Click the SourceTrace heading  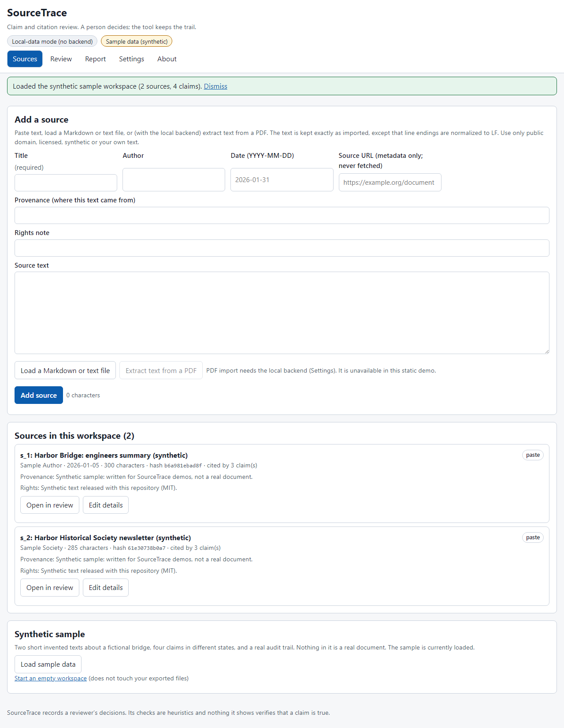click(x=37, y=13)
